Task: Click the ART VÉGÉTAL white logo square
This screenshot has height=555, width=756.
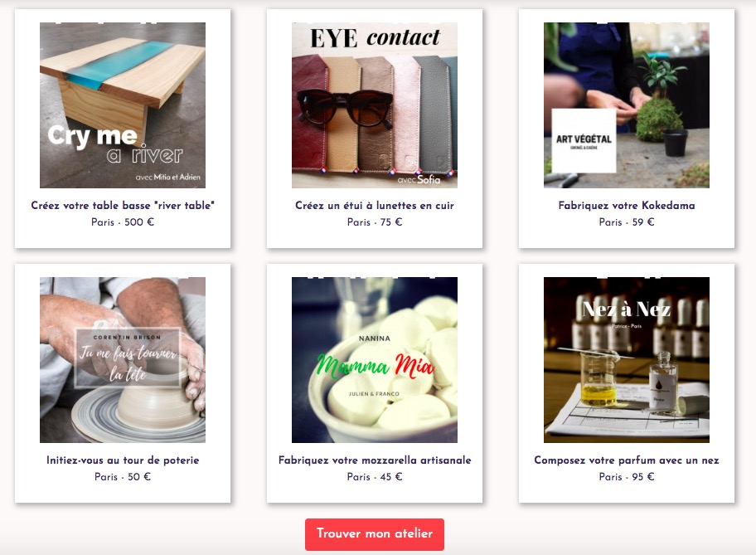Action: coord(584,140)
